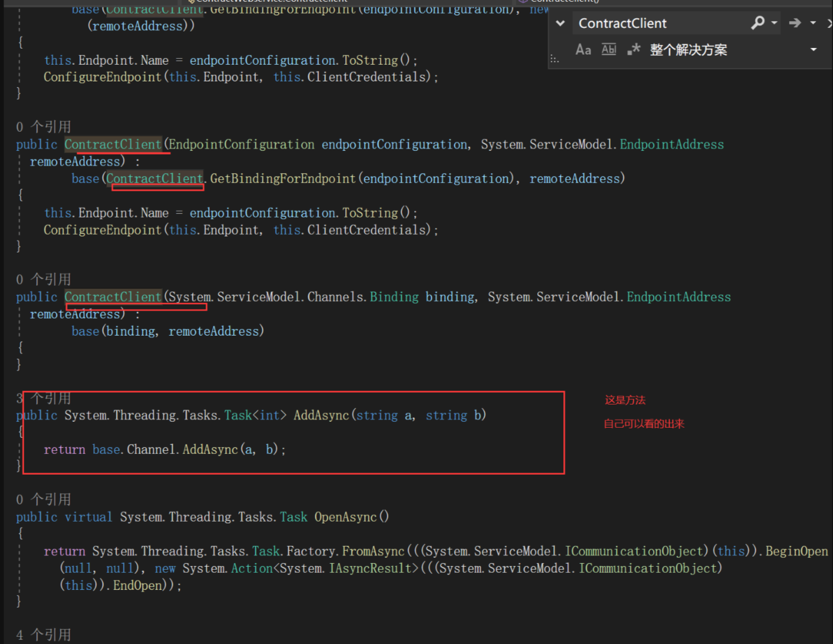Open the 4 个引用 CodeLens link at bottom
Screen dimensions: 833x644
pos(43,634)
